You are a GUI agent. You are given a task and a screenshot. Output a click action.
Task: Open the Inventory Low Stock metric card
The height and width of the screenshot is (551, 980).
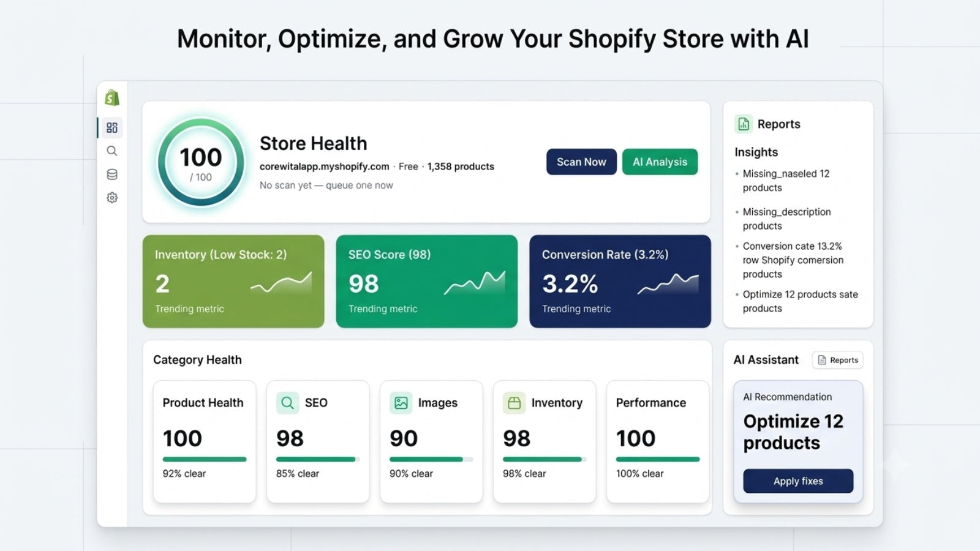click(x=233, y=282)
